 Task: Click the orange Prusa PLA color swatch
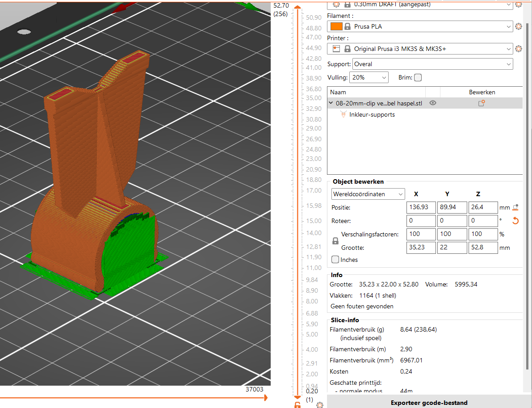[x=337, y=26]
